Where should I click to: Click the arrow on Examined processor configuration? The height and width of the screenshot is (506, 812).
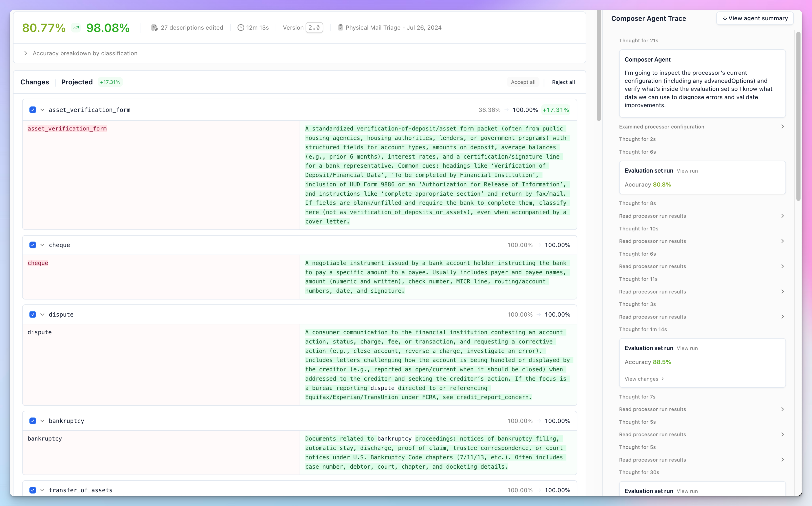(x=782, y=126)
